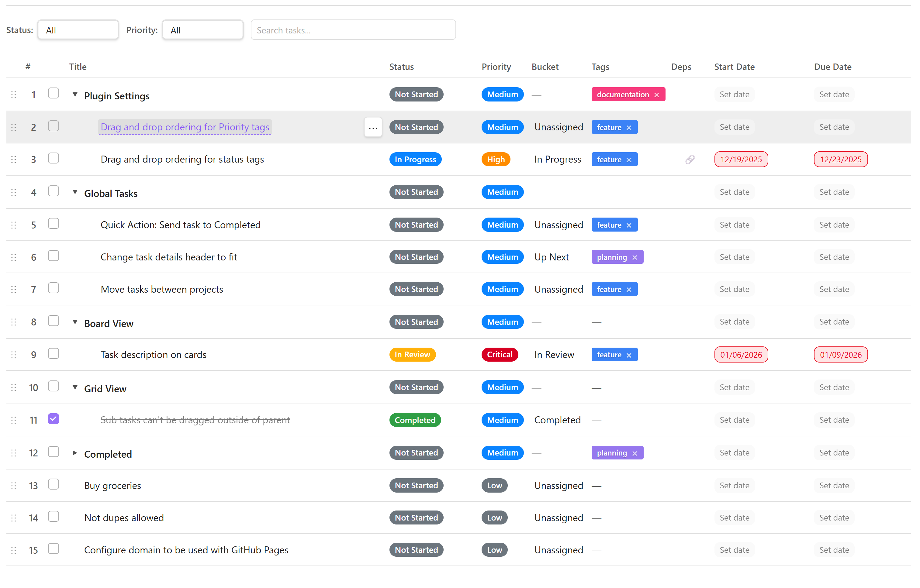Click the Critical priority badge on row 9
The image size is (920, 588).
pos(499,355)
